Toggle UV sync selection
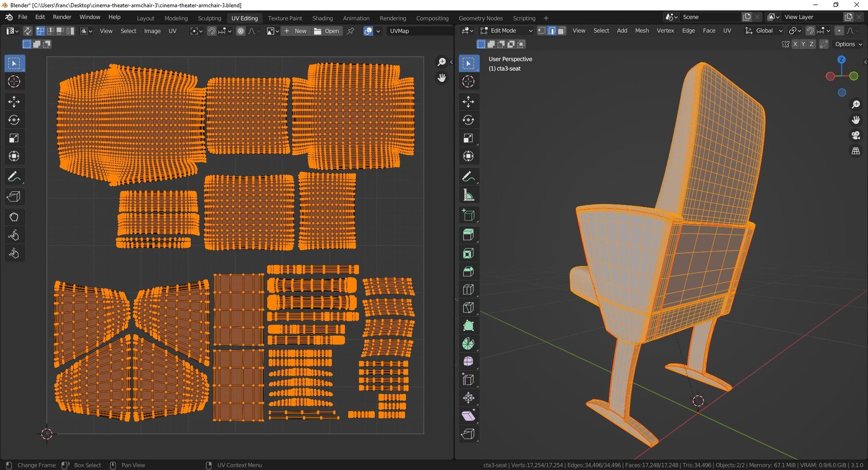This screenshot has width=868, height=470. coord(28,31)
